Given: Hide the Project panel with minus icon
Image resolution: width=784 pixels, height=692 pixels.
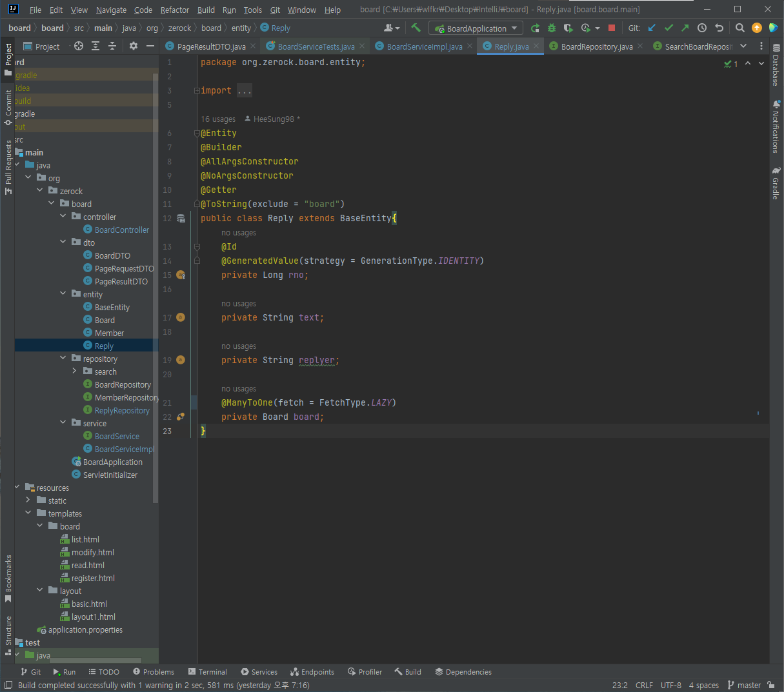Looking at the screenshot, I should point(150,46).
